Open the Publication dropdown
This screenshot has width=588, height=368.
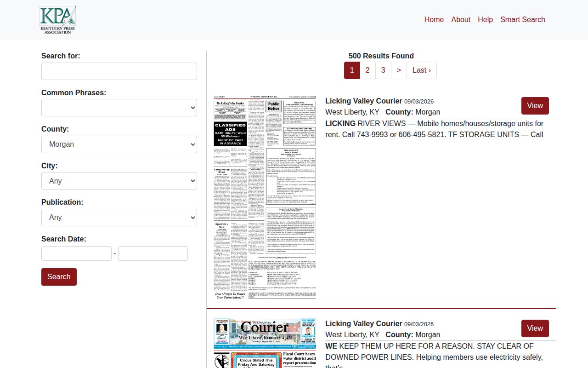click(x=119, y=218)
